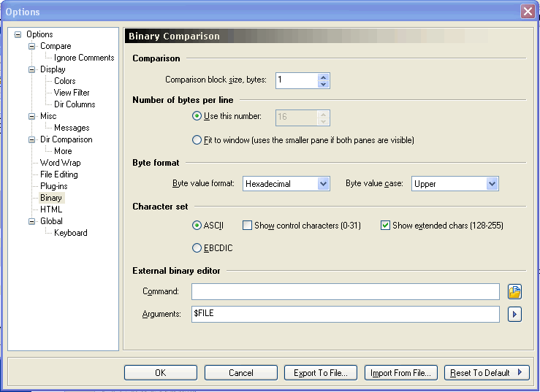The height and width of the screenshot is (392, 540).
Task: Close the Options dialog window
Action: (x=528, y=12)
